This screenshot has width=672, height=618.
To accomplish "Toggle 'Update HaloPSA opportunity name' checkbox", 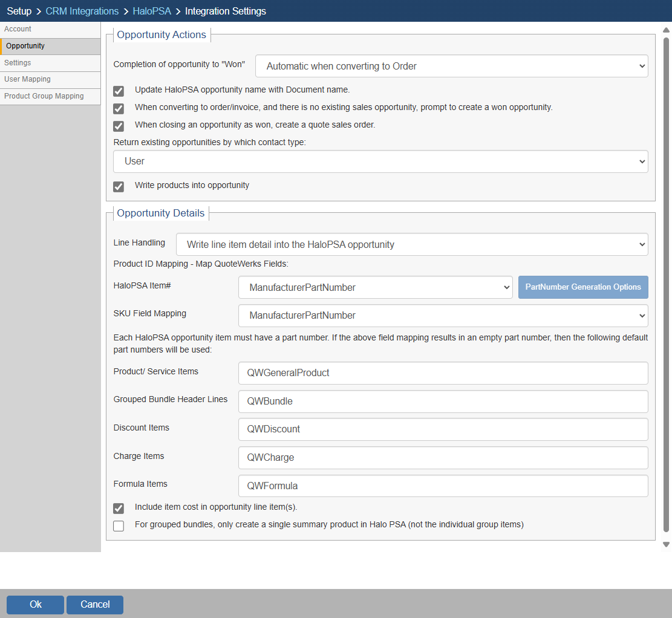I will tap(119, 91).
